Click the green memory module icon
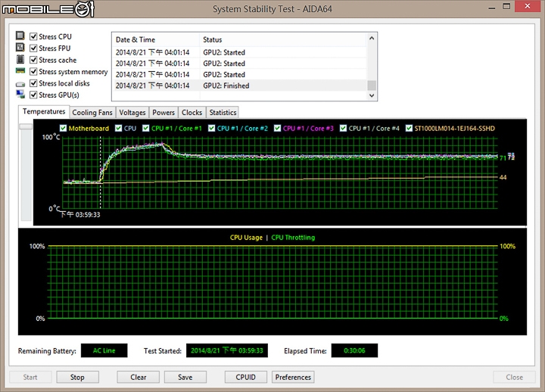545x392 pixels. [20, 71]
